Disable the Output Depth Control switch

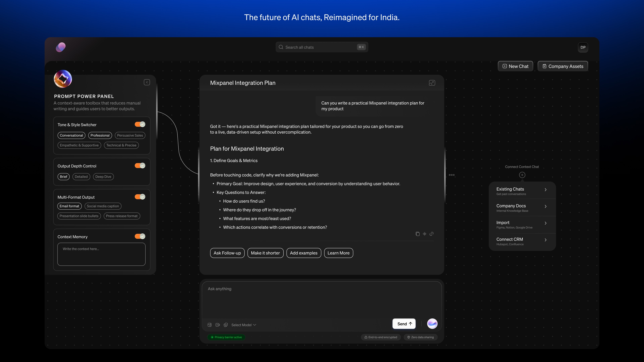140,166
